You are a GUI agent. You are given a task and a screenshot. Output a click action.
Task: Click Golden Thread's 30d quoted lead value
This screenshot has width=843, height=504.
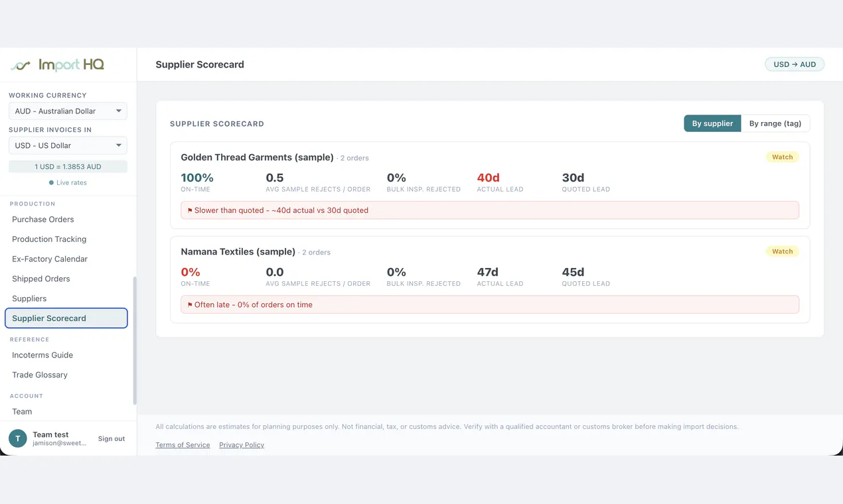(x=573, y=178)
